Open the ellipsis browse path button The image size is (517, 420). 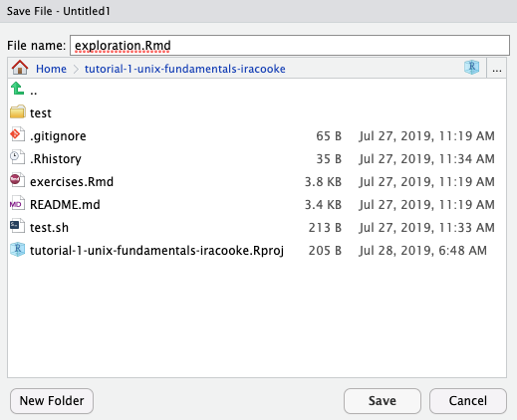496,68
